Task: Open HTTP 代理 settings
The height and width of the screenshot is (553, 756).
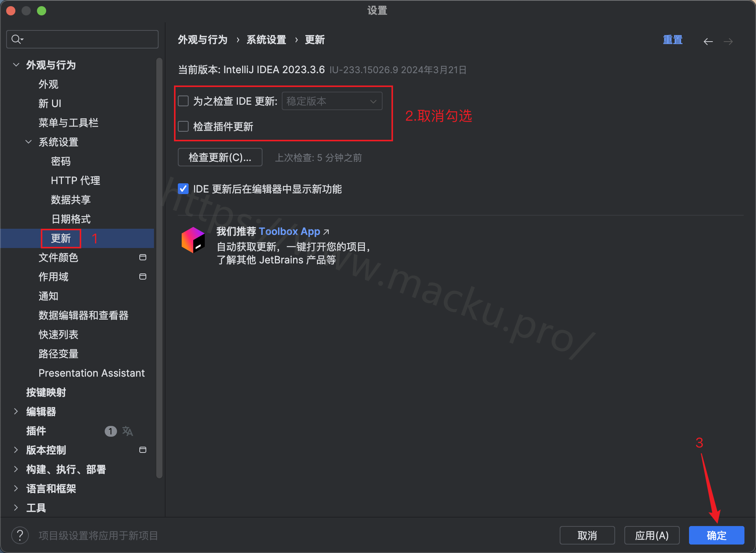Action: click(75, 181)
